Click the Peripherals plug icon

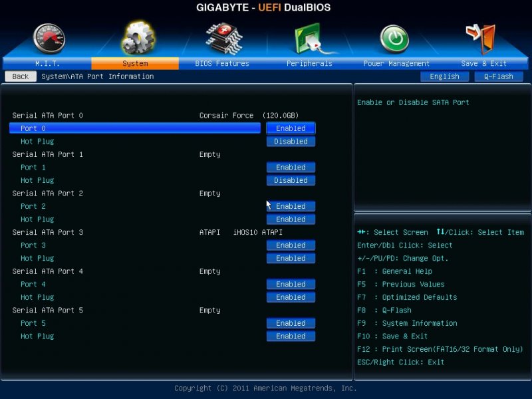click(307, 39)
